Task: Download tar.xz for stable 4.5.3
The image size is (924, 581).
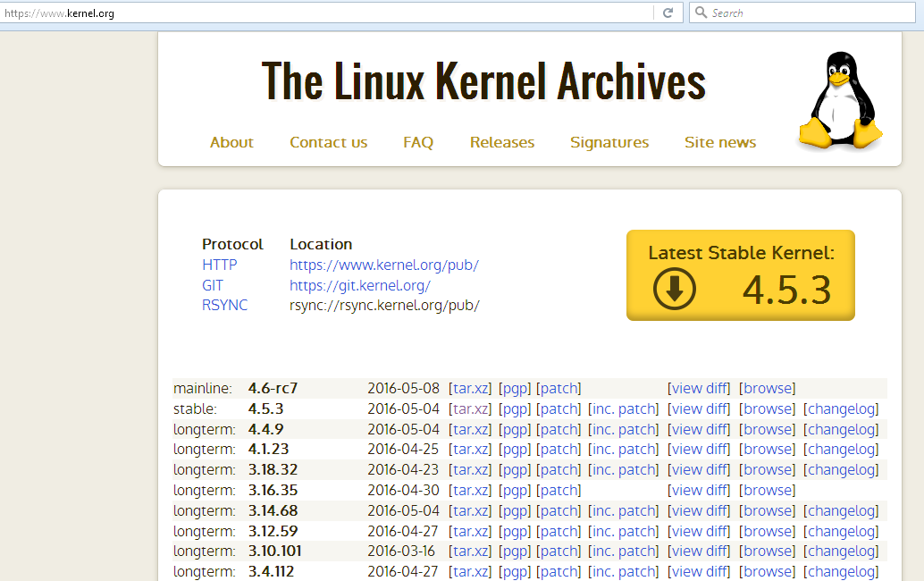Action: pyautogui.click(x=470, y=409)
